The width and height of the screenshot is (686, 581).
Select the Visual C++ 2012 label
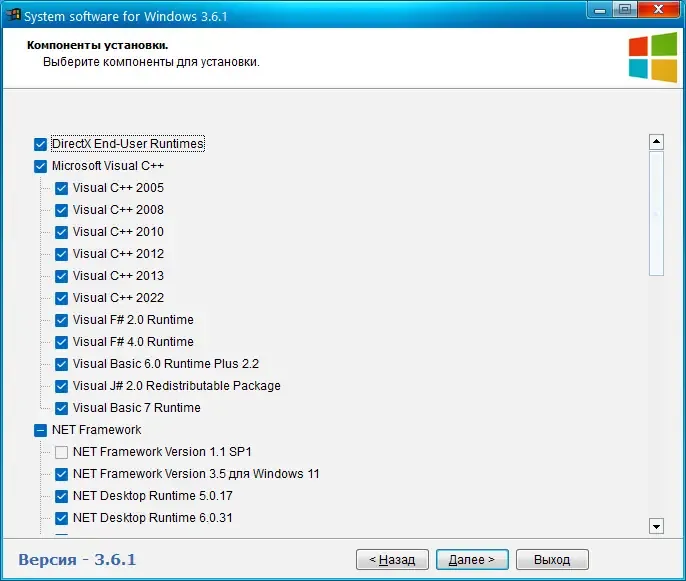(118, 254)
